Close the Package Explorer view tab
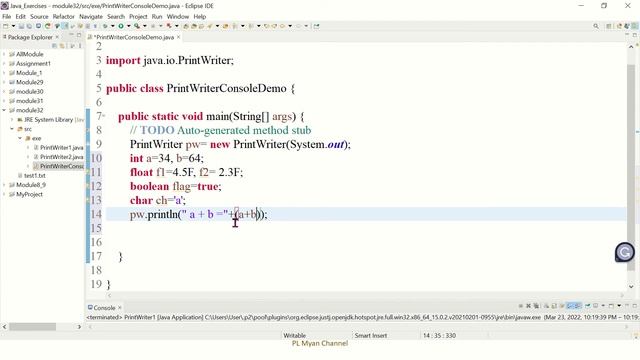This screenshot has height=360, width=640. point(57,37)
